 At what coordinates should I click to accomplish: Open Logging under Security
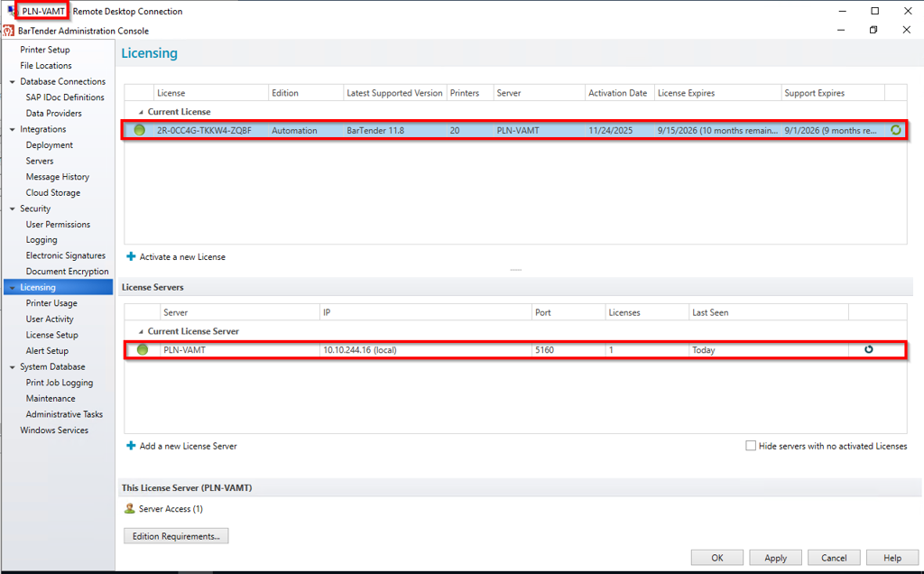(42, 240)
